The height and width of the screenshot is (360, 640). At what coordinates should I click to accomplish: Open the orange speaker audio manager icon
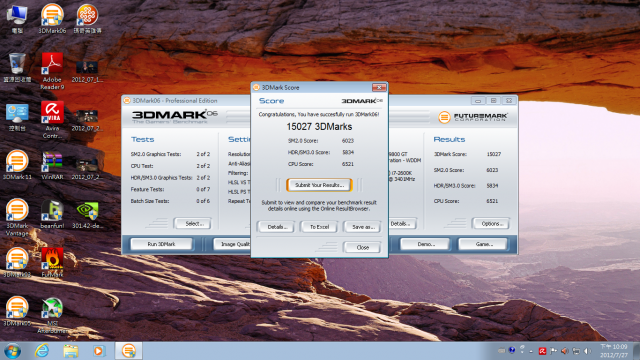pos(565,351)
